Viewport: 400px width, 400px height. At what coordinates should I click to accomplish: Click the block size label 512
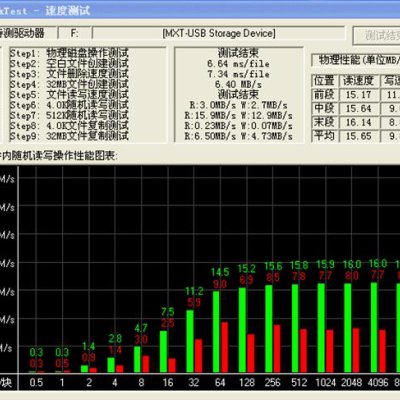coord(299,382)
